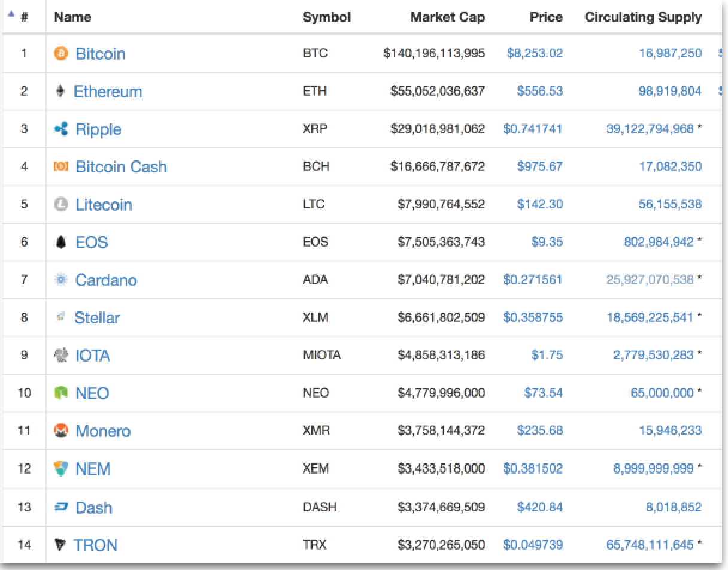Click NEO price $73.54
The image size is (728, 570).
[x=544, y=393]
